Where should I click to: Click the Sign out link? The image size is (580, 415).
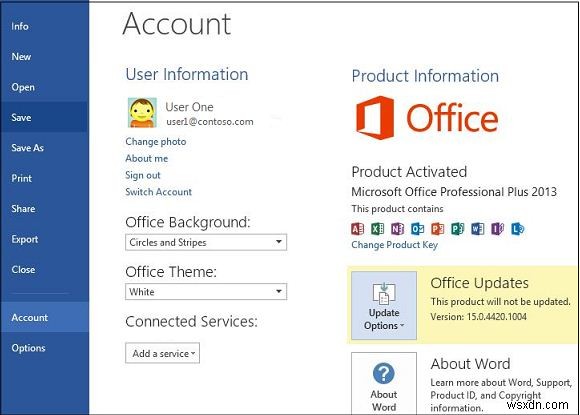coord(143,175)
